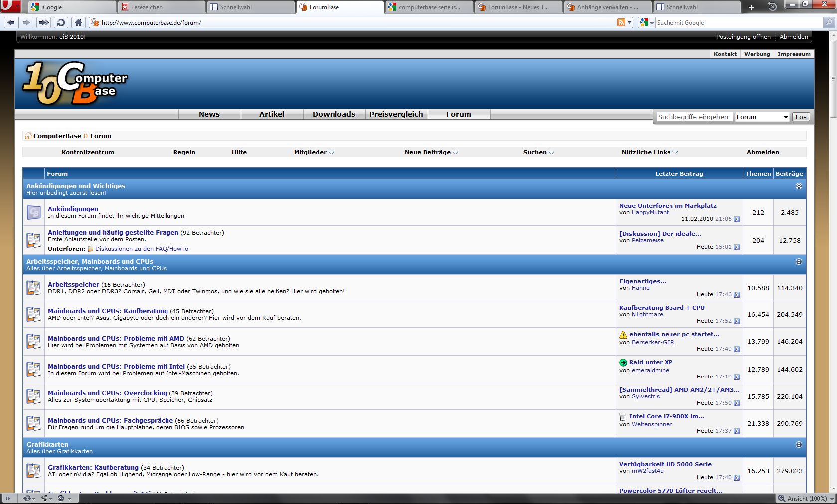This screenshot has height=504, width=837.
Task: Open Diskussionen zu den FAQ/HowTo subforum
Action: [x=142, y=249]
